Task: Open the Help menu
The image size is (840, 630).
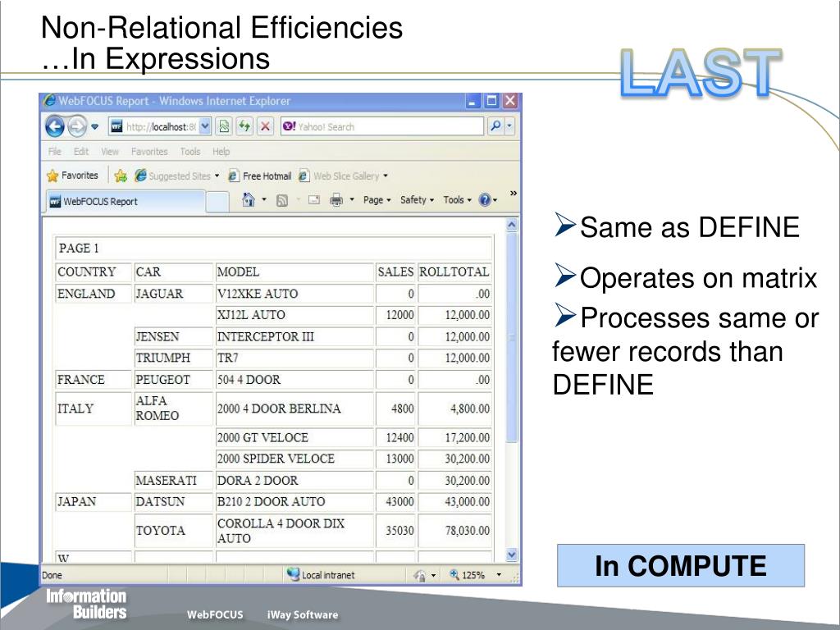Action: click(x=221, y=152)
